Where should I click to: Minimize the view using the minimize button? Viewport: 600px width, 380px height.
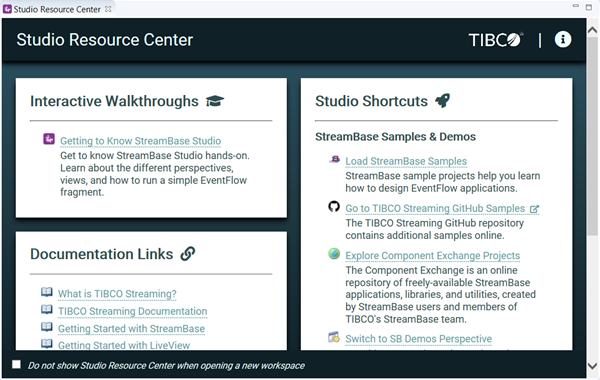coord(576,6)
